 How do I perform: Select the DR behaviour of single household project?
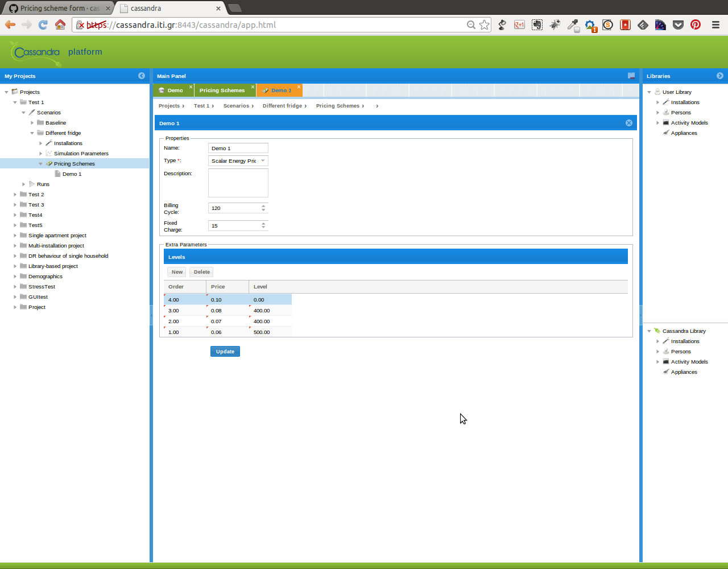[68, 256]
